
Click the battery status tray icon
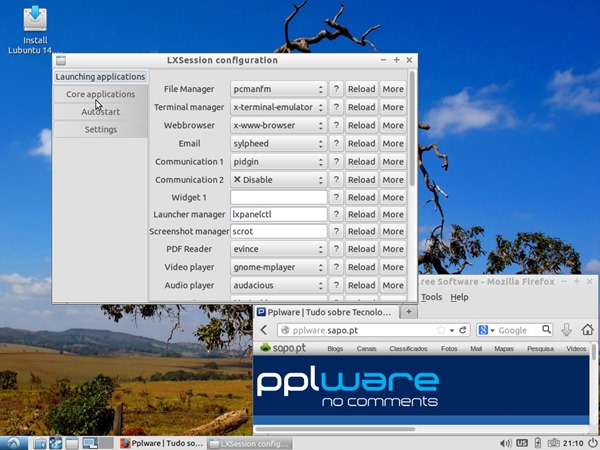pyautogui.click(x=538, y=443)
